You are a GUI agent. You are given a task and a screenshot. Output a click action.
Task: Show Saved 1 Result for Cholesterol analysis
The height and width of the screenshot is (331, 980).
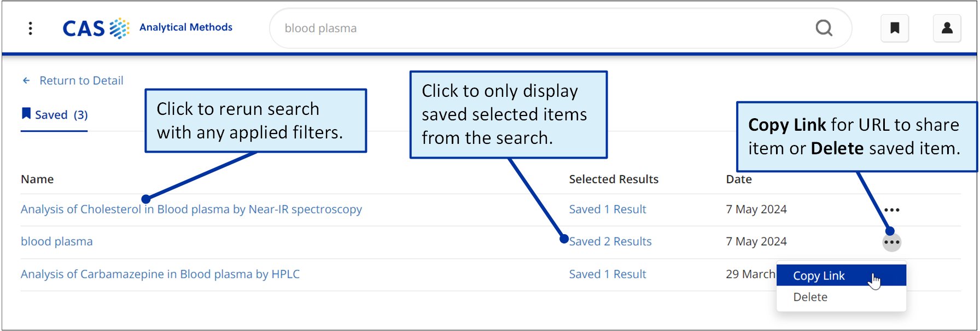click(608, 210)
